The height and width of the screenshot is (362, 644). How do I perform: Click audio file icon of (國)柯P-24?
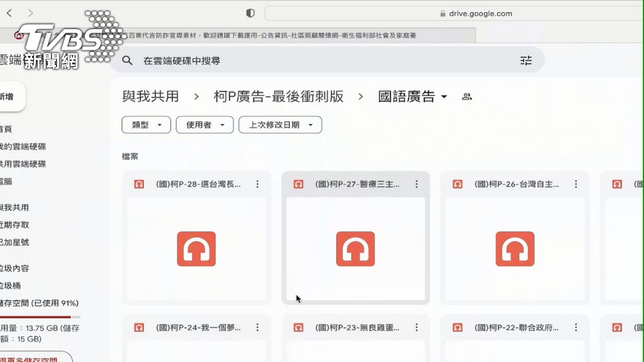click(139, 327)
